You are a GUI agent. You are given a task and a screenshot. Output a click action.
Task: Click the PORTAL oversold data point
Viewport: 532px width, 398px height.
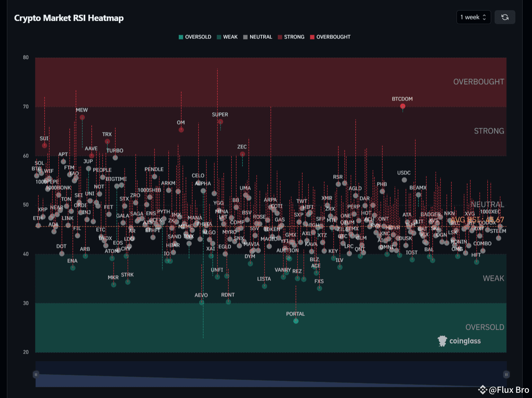click(x=295, y=321)
